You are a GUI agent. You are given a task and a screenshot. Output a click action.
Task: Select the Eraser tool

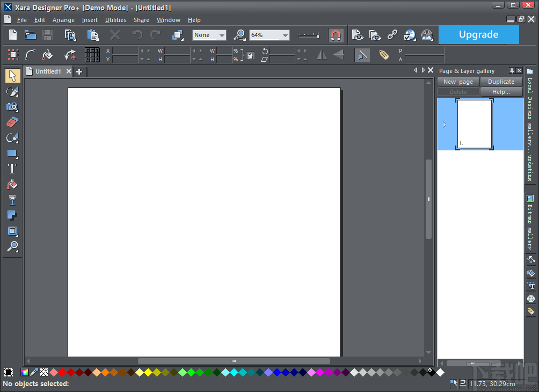12,122
